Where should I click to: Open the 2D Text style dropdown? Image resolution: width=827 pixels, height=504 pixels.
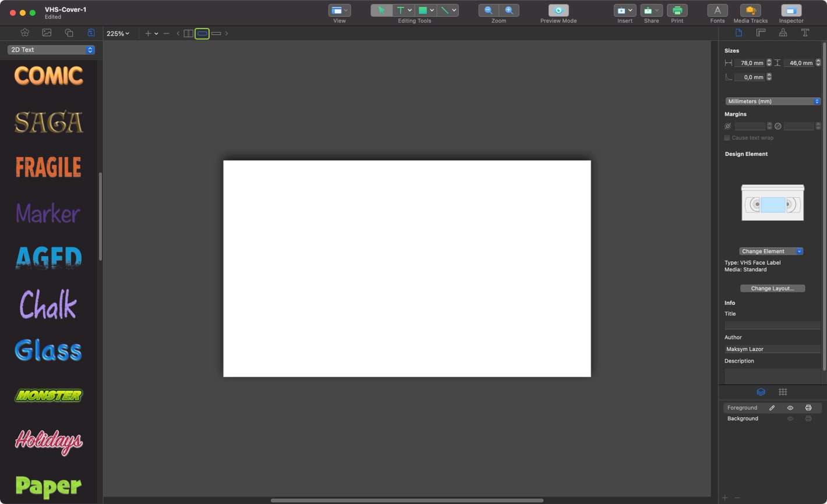(x=51, y=49)
